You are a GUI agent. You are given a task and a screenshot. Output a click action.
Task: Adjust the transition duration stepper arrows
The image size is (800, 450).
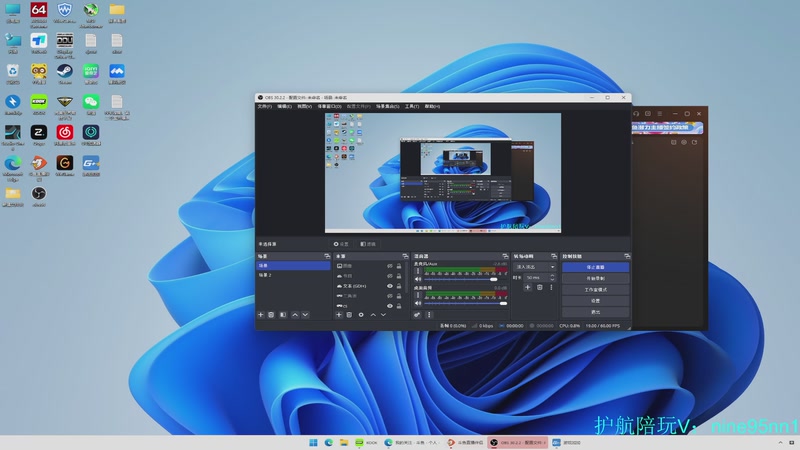point(552,278)
